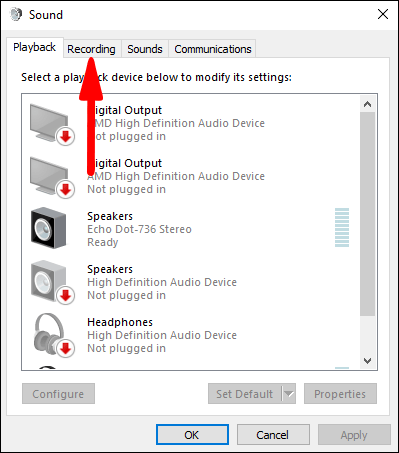Click the Echo Dot-736 Stereo speaker icon

tap(49, 228)
